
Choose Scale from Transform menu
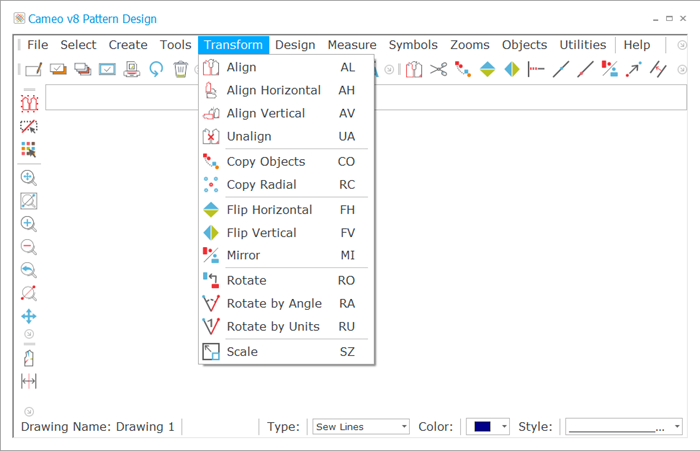point(286,352)
